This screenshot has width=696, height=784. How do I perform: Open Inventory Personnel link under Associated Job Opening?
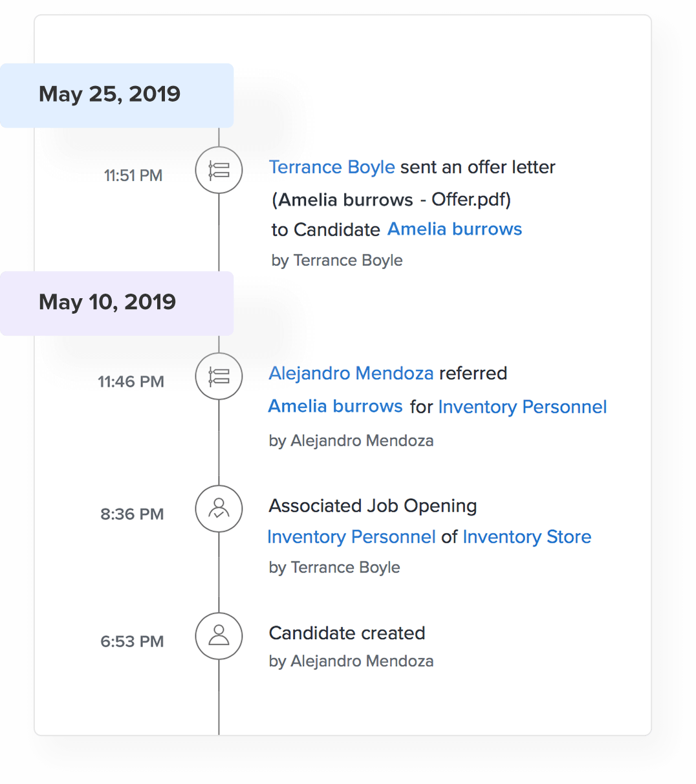(351, 537)
